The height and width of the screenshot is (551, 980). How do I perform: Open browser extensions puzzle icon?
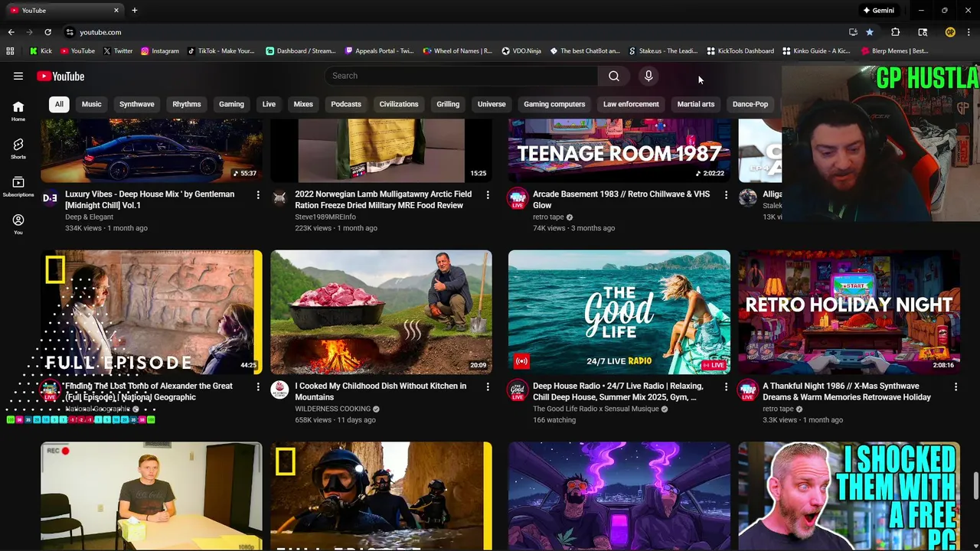click(895, 32)
